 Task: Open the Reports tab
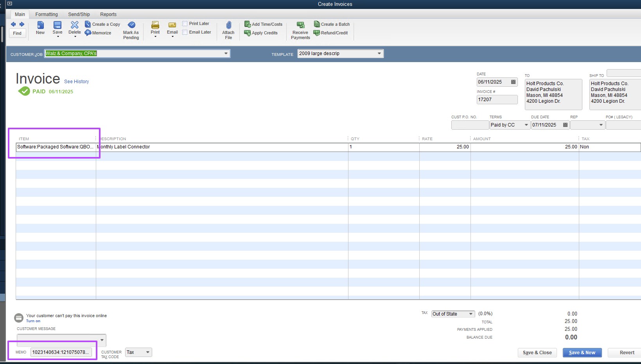click(108, 14)
